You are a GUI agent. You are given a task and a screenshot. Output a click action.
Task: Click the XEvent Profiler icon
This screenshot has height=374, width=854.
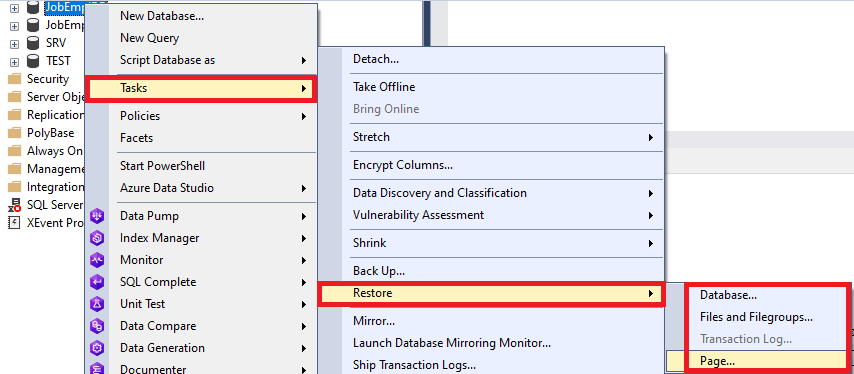pyautogui.click(x=15, y=223)
